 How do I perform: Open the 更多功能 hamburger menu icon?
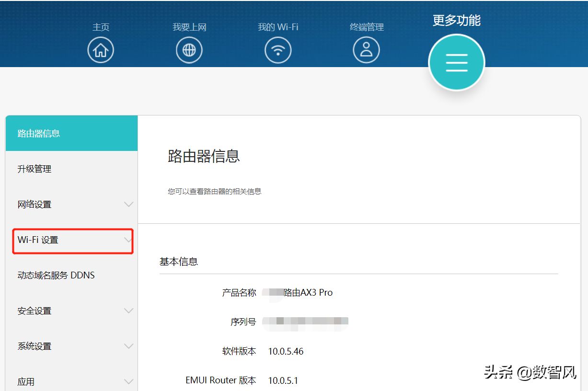click(457, 63)
